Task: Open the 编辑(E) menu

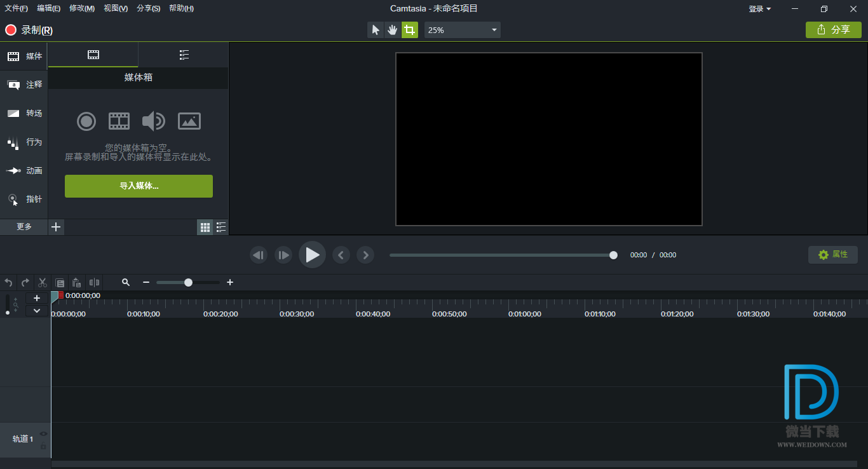Action: click(49, 8)
